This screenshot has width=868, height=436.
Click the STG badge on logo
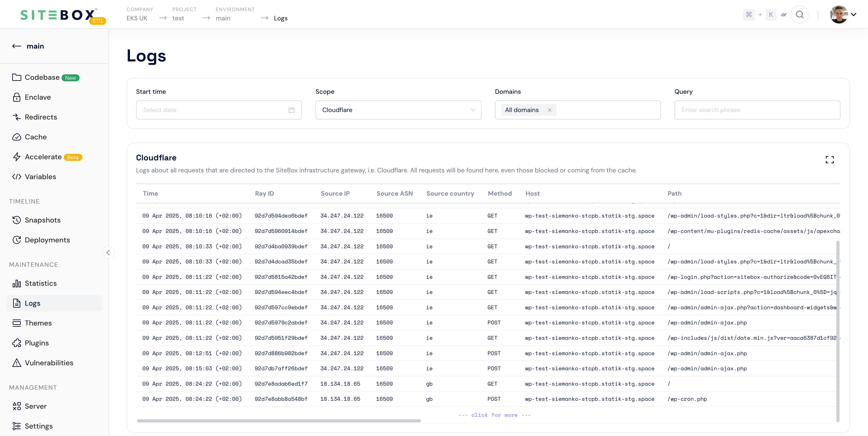pos(98,21)
